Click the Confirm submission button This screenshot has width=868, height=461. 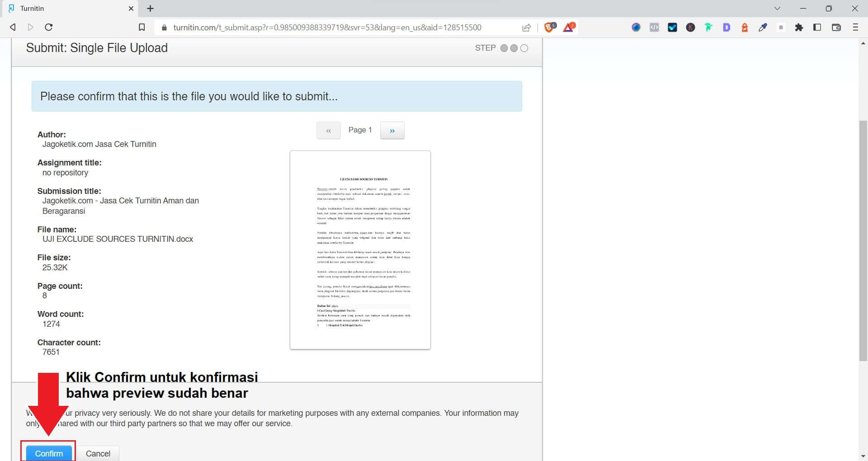[x=48, y=453]
